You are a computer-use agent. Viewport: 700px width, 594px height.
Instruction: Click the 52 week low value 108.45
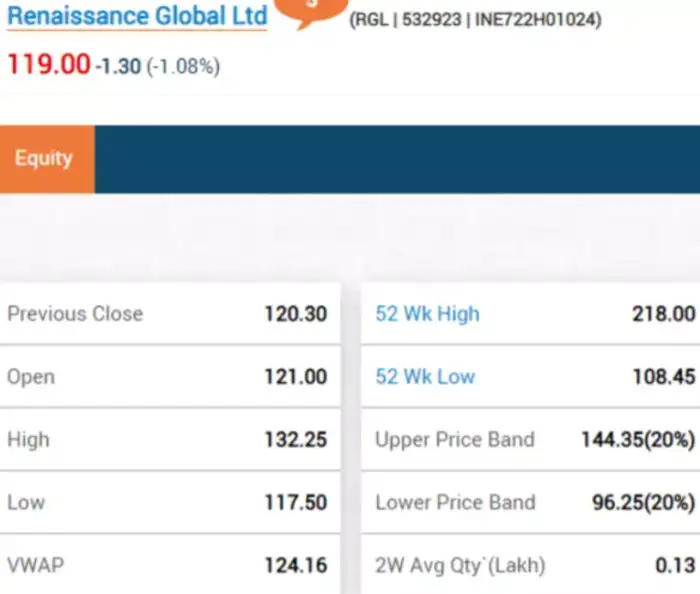[x=663, y=377]
